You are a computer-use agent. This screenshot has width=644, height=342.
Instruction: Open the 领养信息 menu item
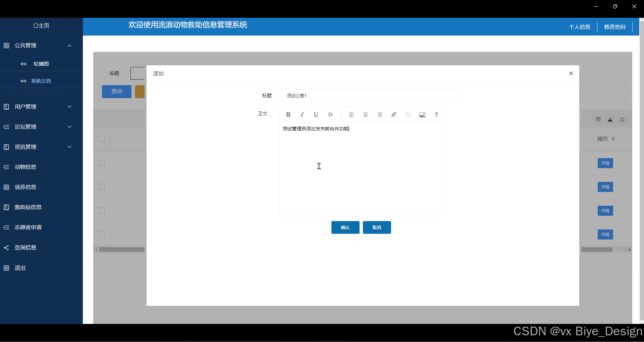(41, 187)
